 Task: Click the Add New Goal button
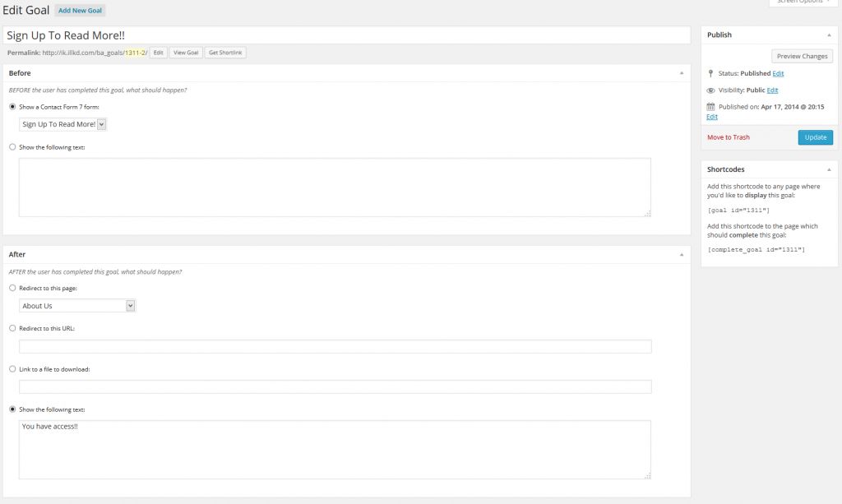tap(81, 11)
